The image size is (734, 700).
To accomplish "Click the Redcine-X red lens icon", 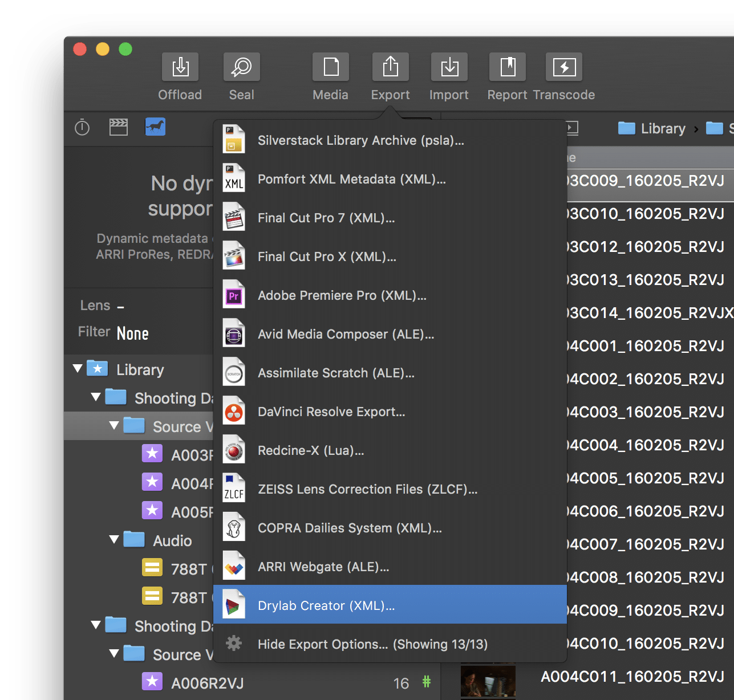I will click(x=234, y=450).
